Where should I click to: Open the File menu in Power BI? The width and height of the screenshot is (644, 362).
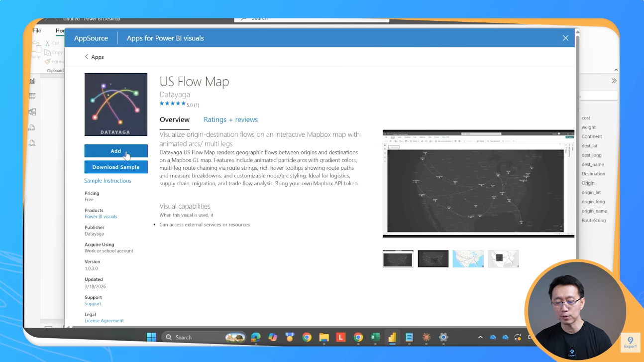(x=37, y=30)
